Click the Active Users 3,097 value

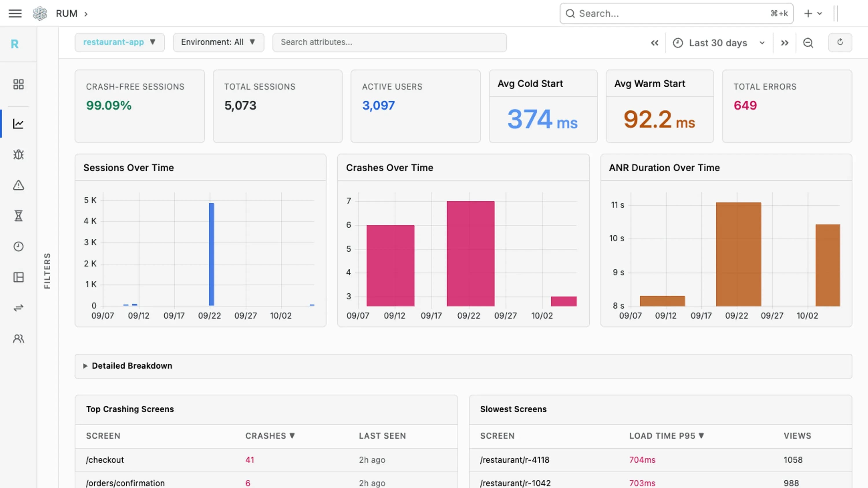click(x=378, y=106)
